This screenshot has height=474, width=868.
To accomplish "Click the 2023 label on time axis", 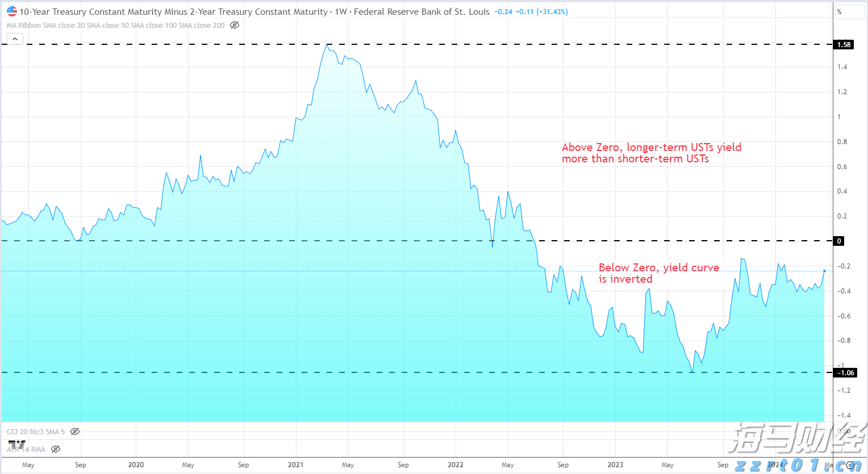I will coord(615,465).
